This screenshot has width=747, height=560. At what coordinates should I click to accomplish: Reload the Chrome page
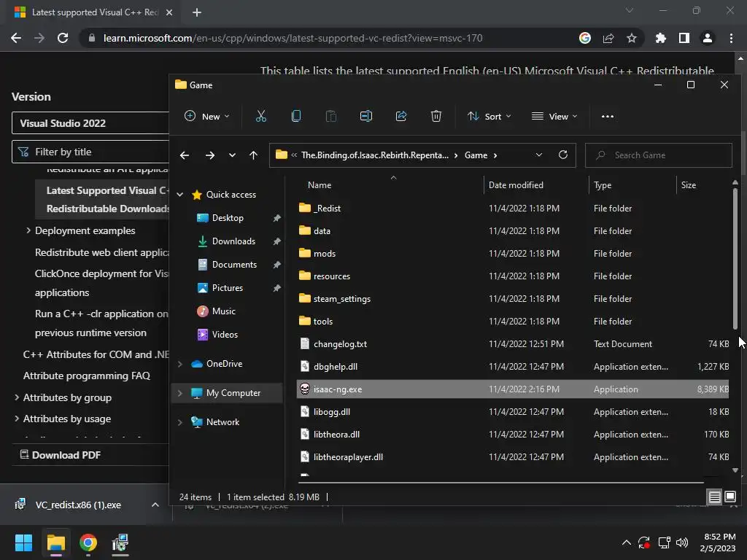[63, 38]
